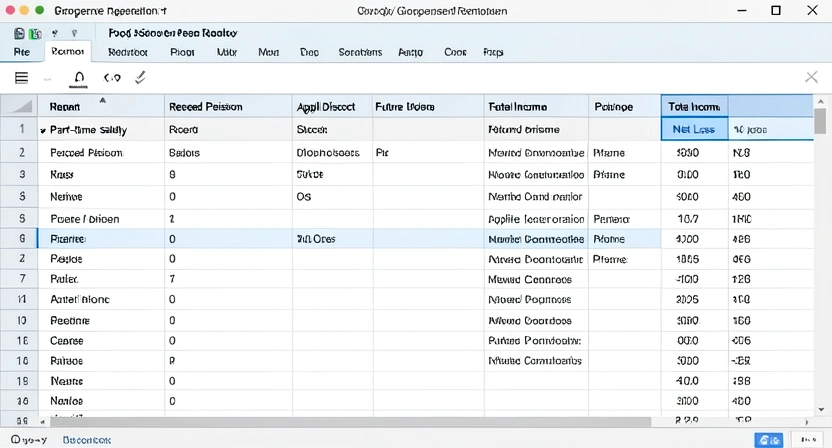Open the Sorabtens tab
The width and height of the screenshot is (832, 448).
coord(360,52)
